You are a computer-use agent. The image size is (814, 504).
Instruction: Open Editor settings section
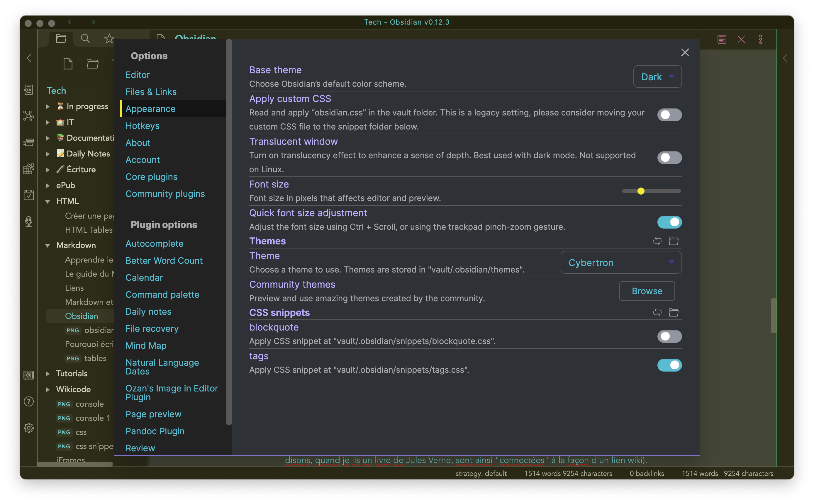tap(138, 75)
